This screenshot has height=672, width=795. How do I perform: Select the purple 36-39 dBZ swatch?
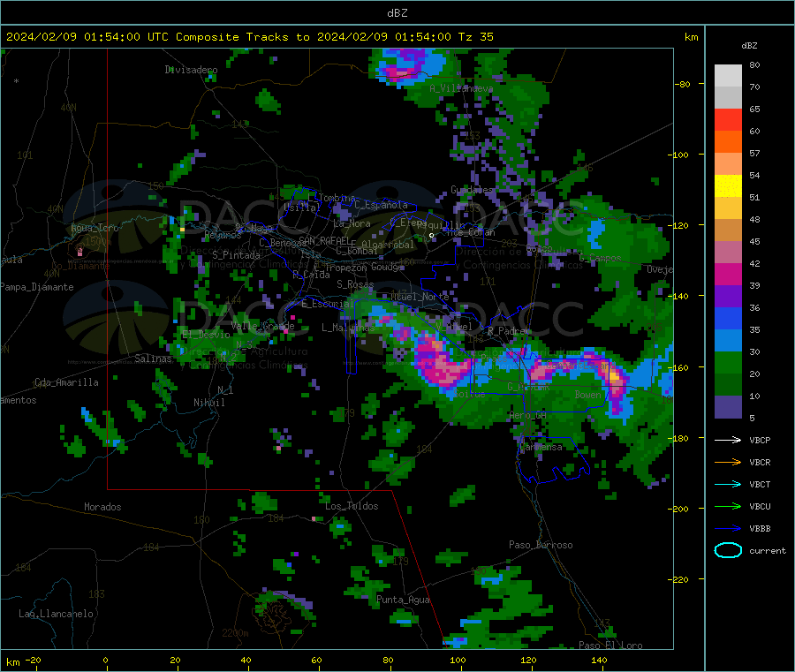point(728,297)
